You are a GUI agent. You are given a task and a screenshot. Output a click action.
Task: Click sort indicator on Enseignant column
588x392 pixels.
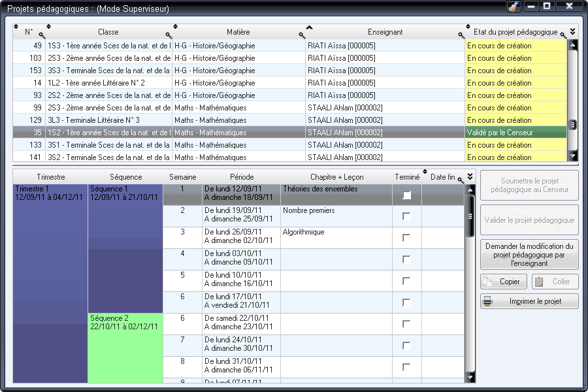pos(309,27)
